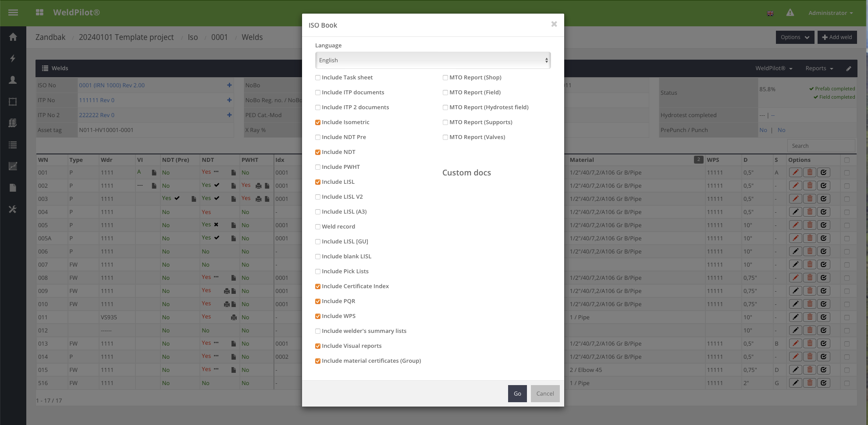This screenshot has width=868, height=425.
Task: Click the lightning bolt sidebar icon
Action: pos(13,58)
